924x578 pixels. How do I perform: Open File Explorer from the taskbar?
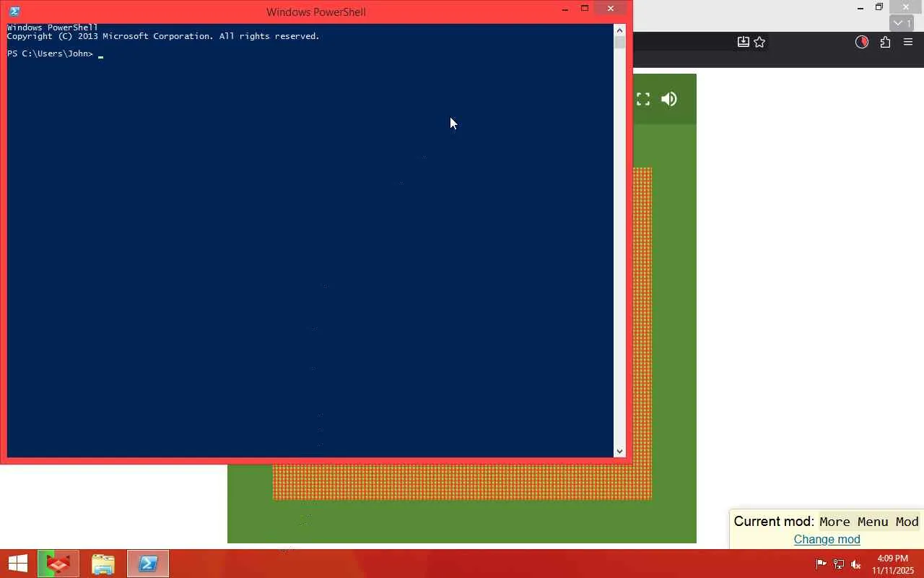point(103,564)
